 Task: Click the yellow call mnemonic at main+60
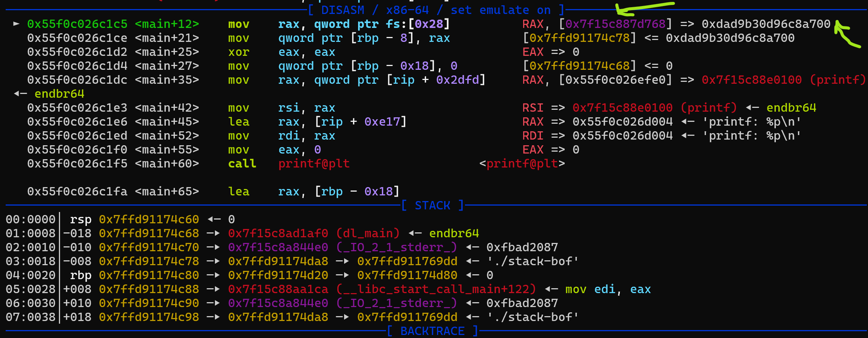(242, 163)
